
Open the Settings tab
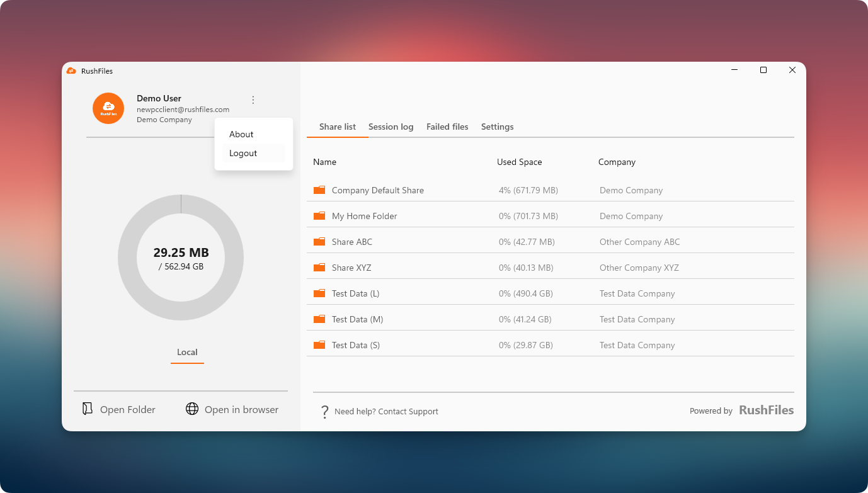point(498,127)
